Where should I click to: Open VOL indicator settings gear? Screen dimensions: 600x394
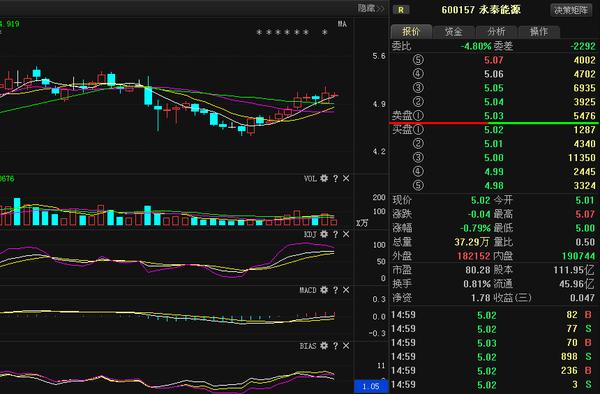click(324, 178)
